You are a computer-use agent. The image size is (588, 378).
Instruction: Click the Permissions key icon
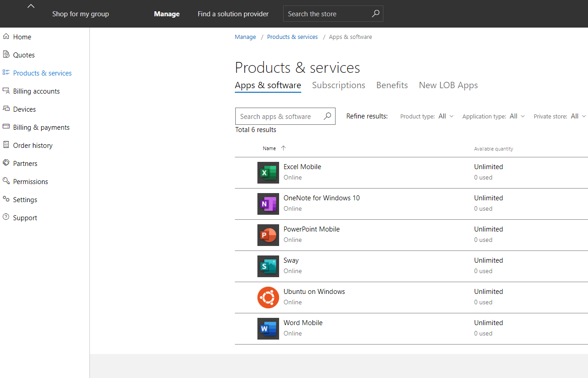[6, 181]
